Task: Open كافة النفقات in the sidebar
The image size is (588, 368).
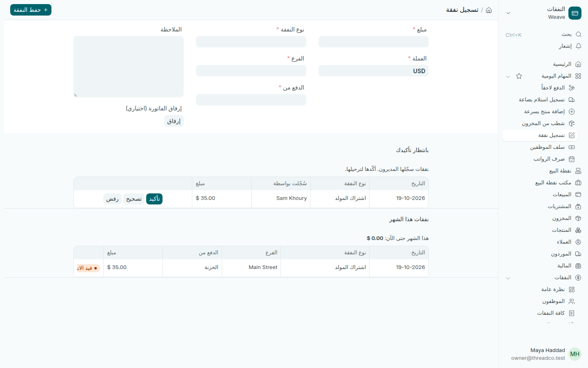Action: (x=540, y=313)
